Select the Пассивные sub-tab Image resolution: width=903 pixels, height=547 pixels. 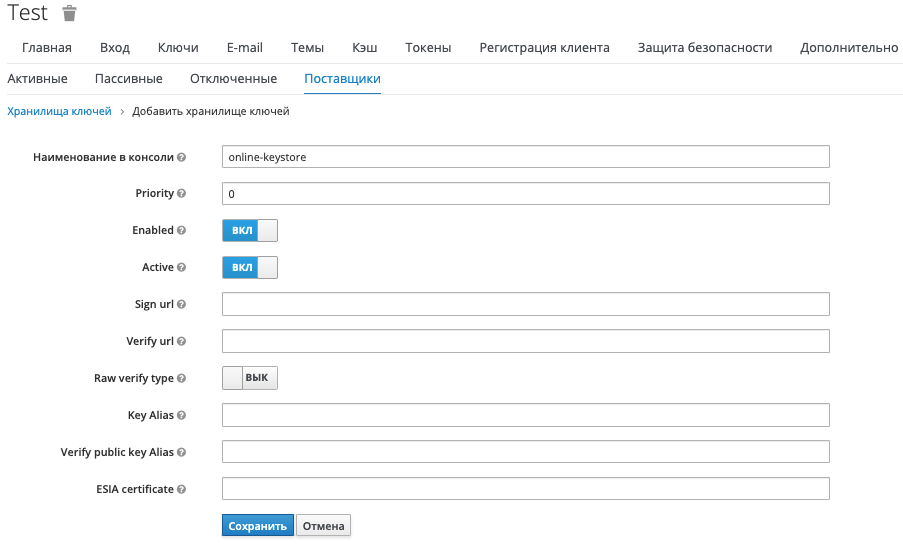tap(128, 78)
